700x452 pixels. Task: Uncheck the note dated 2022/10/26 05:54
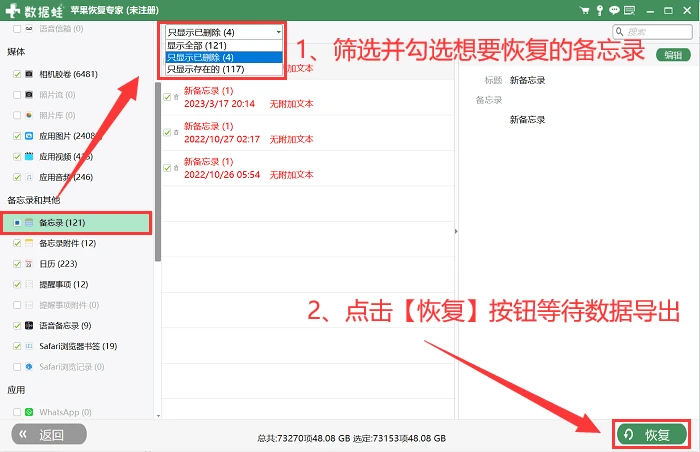pyautogui.click(x=167, y=168)
